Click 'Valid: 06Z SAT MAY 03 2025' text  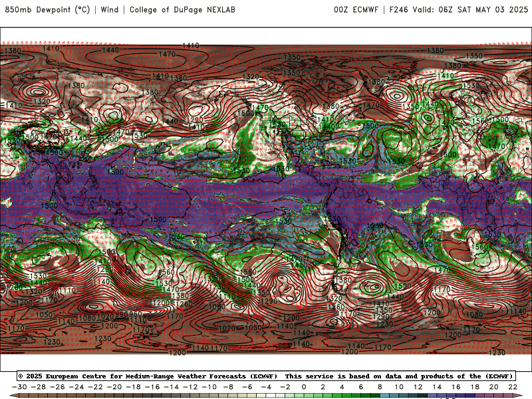click(x=470, y=9)
